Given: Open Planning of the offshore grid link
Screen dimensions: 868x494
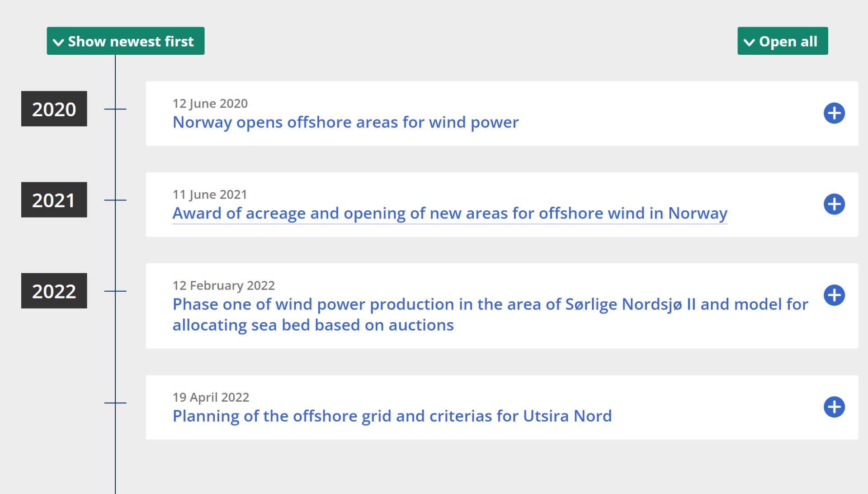Looking at the screenshot, I should point(392,416).
